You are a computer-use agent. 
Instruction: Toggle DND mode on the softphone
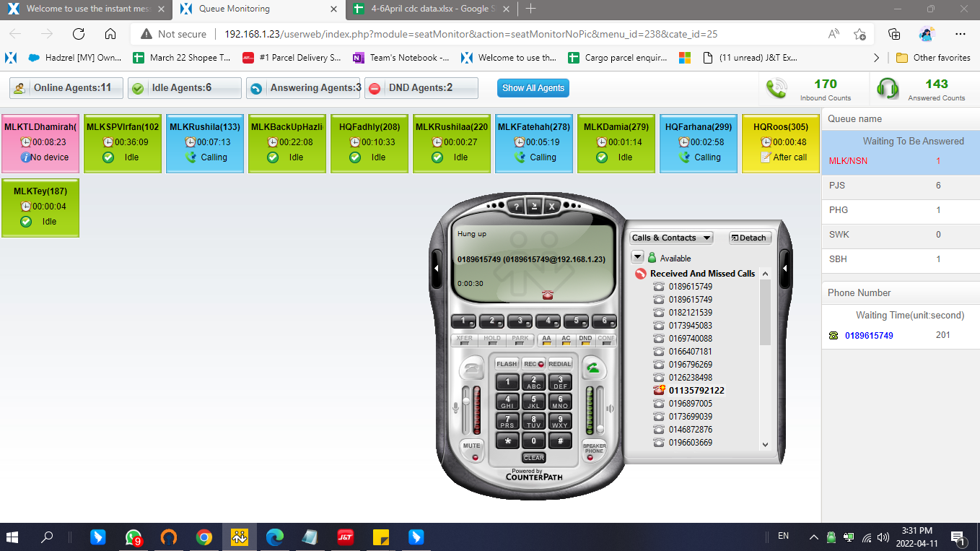pyautogui.click(x=585, y=339)
